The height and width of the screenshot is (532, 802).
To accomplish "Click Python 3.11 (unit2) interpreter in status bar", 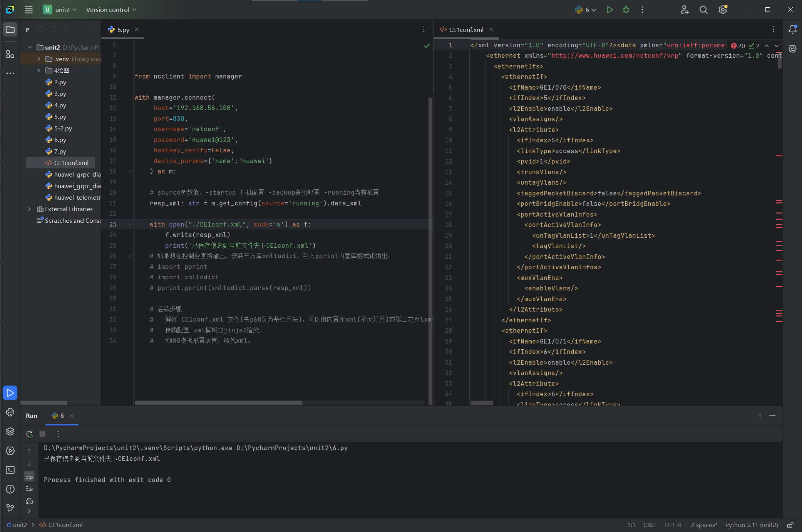I will coord(751,525).
